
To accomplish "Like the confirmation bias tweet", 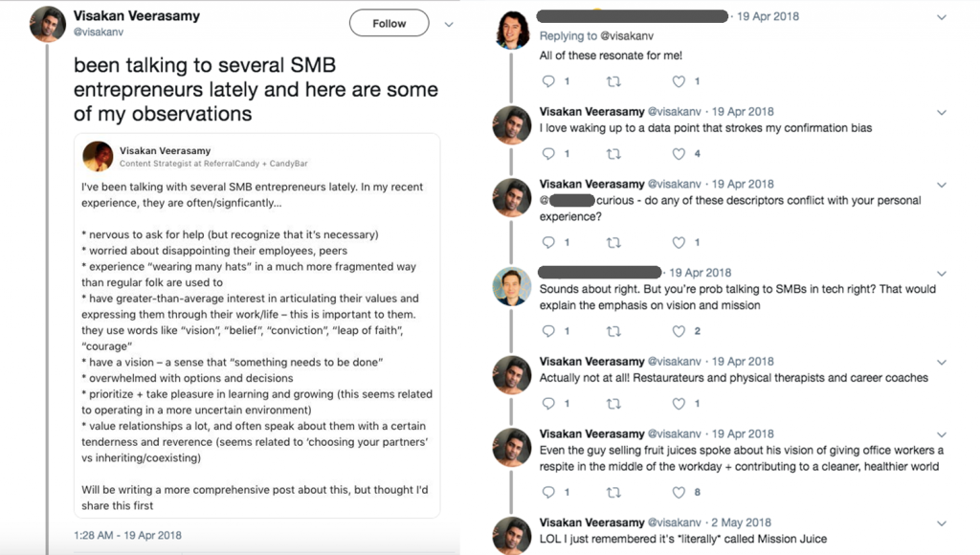I will pyautogui.click(x=679, y=154).
